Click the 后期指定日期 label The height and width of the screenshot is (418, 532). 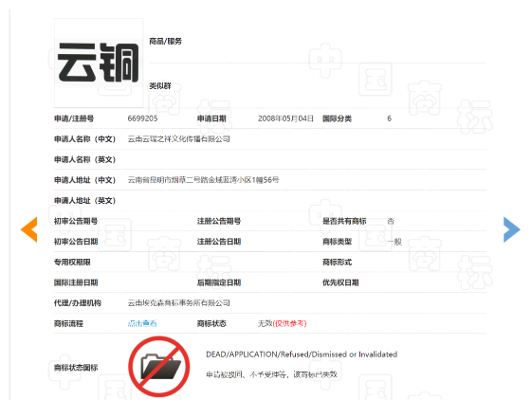(x=219, y=282)
